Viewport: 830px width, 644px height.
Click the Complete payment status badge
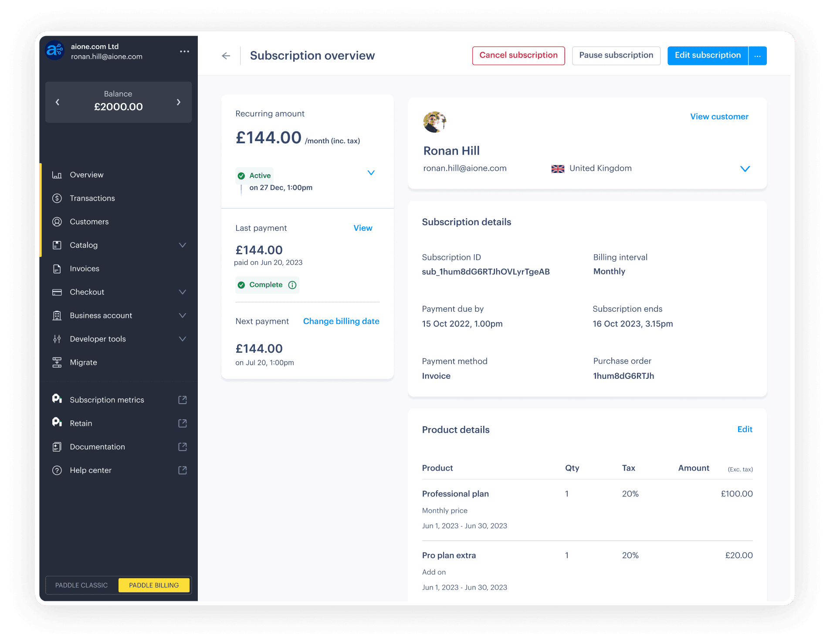[267, 285]
